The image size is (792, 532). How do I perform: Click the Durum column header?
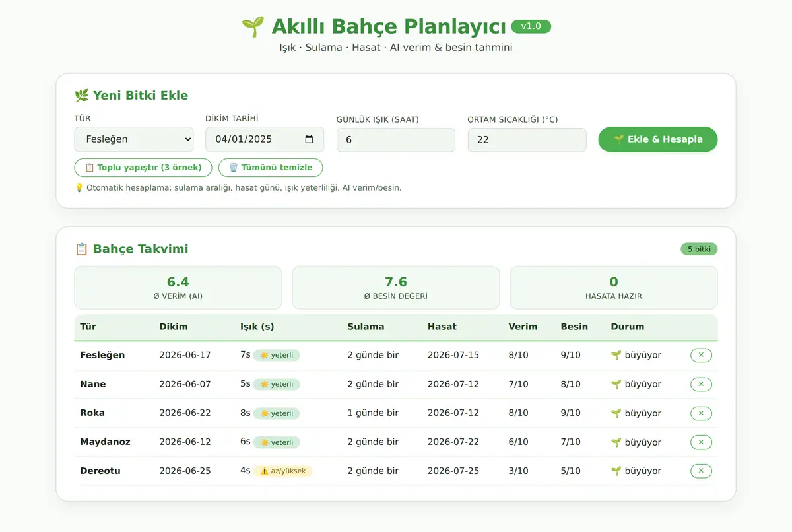pos(628,327)
